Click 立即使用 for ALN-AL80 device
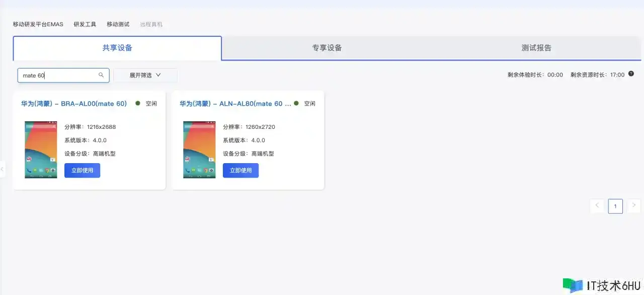 click(240, 171)
